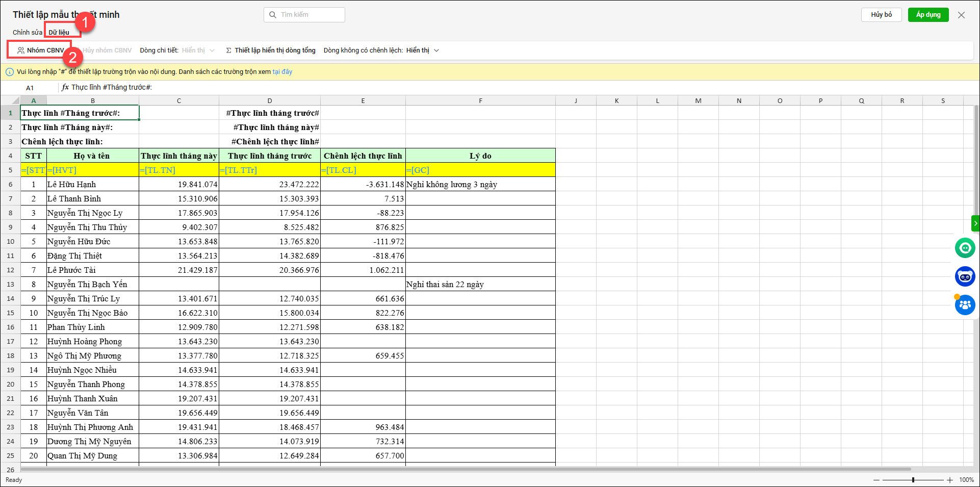Switch to the Dữ liệu tab
980x487 pixels.
pos(59,32)
